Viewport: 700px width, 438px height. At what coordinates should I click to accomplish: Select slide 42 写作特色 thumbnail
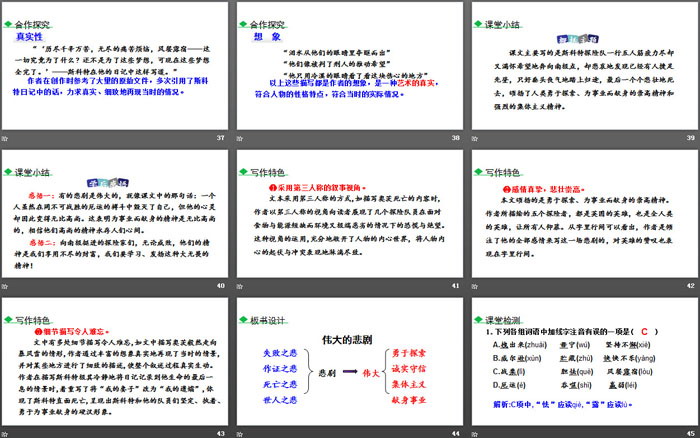click(582, 221)
